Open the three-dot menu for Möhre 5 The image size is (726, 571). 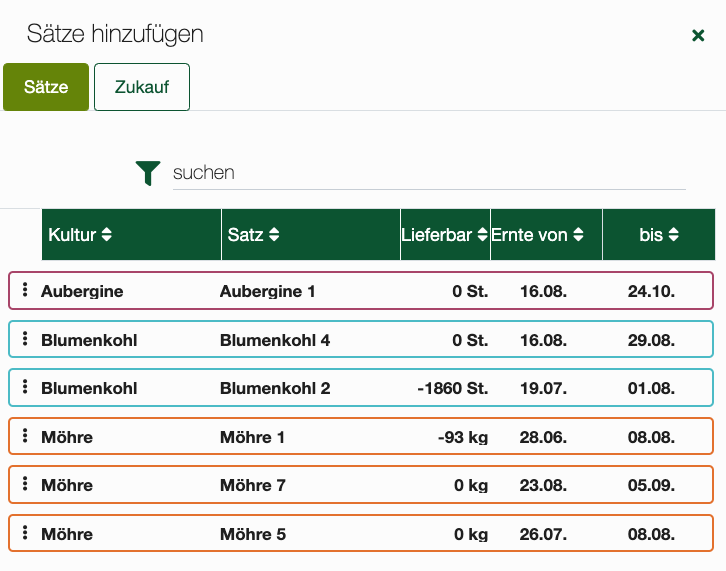26,534
